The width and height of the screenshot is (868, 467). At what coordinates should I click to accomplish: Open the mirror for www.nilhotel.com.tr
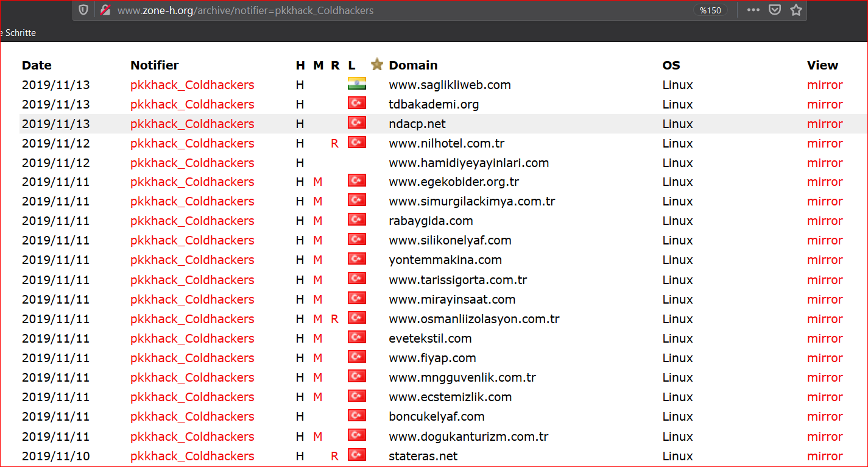[x=825, y=143]
